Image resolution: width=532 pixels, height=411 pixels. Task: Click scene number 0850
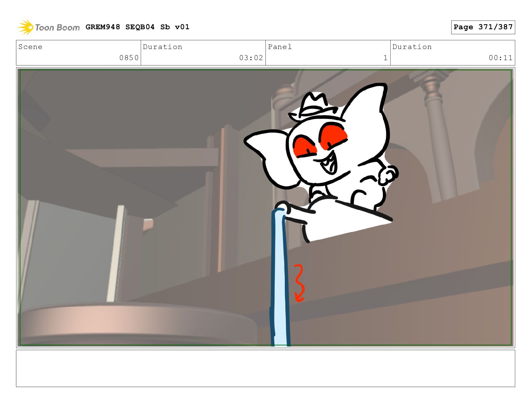click(129, 58)
